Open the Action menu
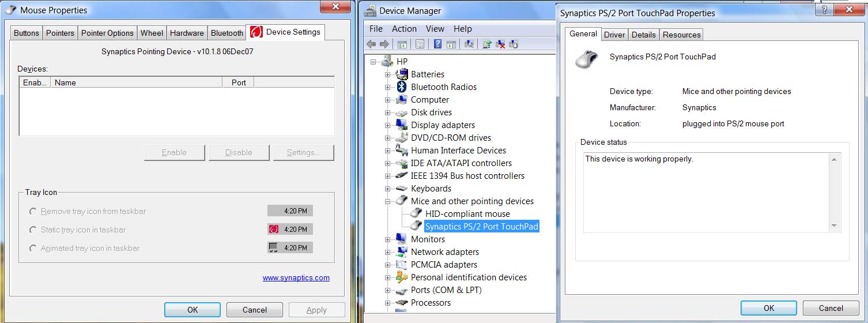The height and width of the screenshot is (323, 868). pos(404,29)
